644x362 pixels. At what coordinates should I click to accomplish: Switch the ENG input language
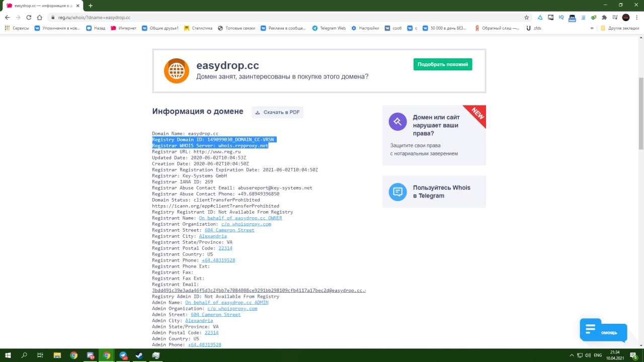(x=598, y=355)
